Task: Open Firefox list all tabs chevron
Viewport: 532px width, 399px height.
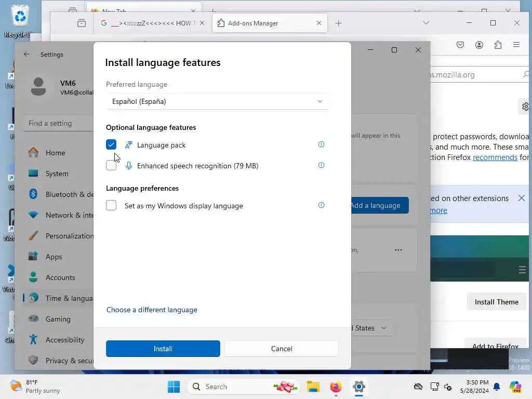Action: pos(426,23)
